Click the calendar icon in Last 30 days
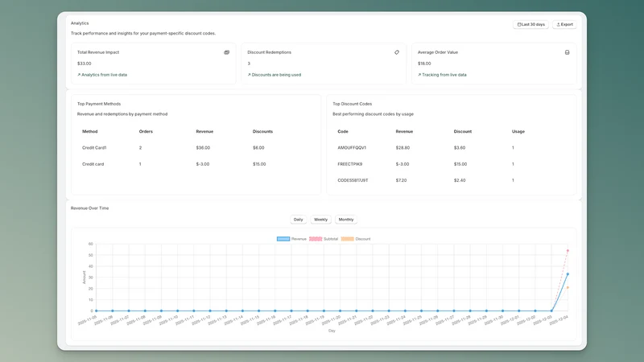The image size is (644, 362). 519,25
